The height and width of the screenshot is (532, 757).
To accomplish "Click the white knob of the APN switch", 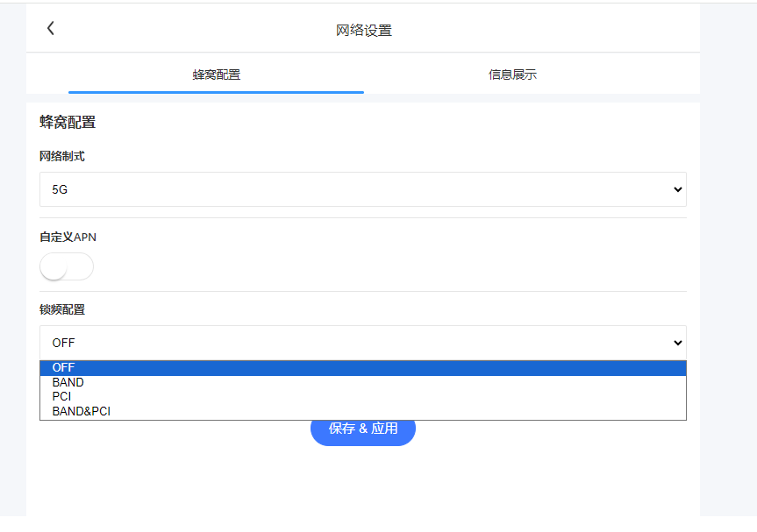I will pyautogui.click(x=54, y=267).
